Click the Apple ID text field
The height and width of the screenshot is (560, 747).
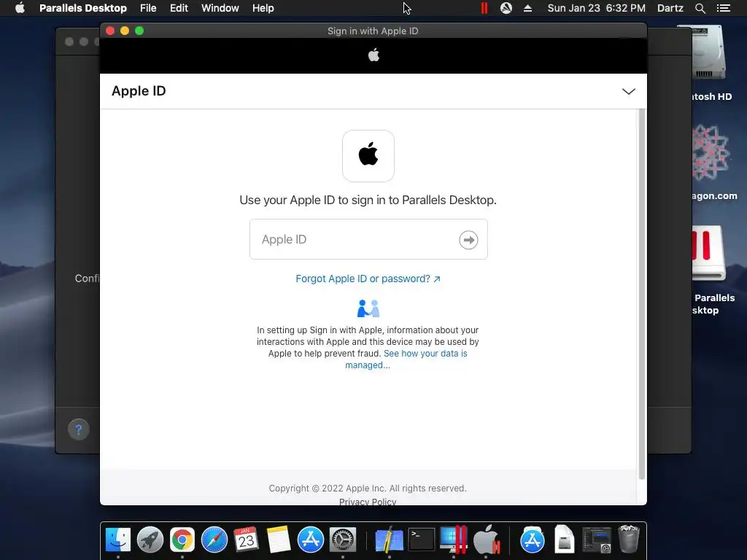[368, 239]
